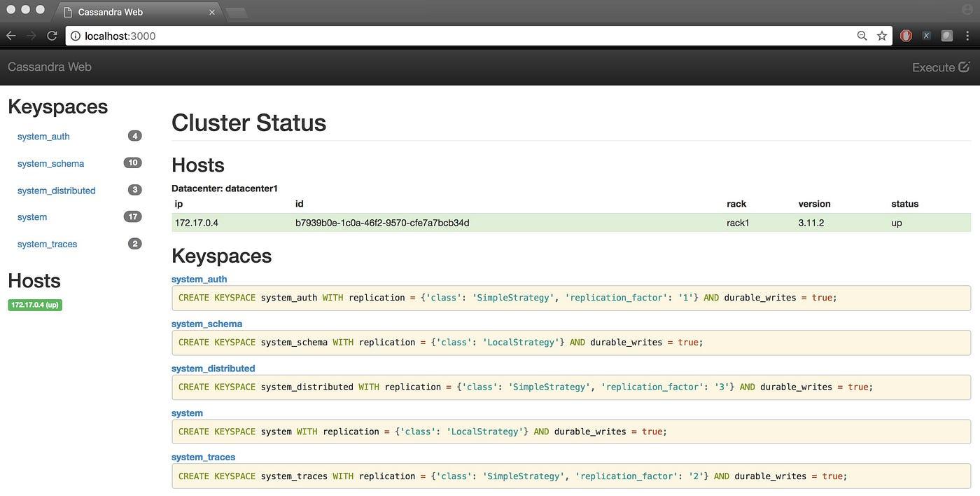Screen dimensions: 980x496
Task: Click the CREATE KEYSPACE system_auth code block
Action: (571, 298)
